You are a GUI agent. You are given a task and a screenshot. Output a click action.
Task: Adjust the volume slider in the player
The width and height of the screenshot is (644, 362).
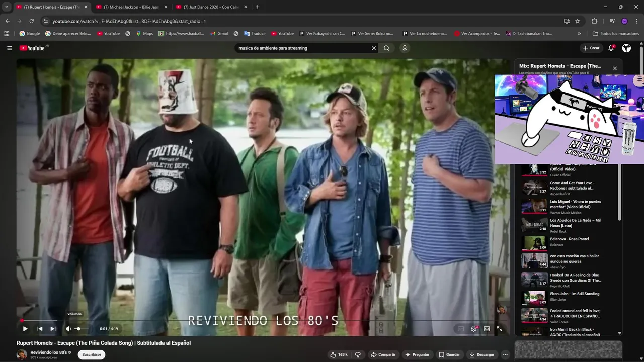(x=80, y=329)
